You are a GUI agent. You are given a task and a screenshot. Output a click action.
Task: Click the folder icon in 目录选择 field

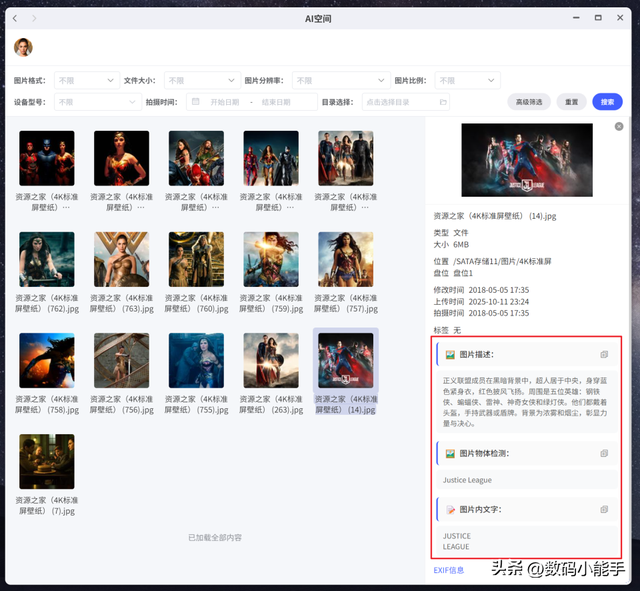coord(443,102)
